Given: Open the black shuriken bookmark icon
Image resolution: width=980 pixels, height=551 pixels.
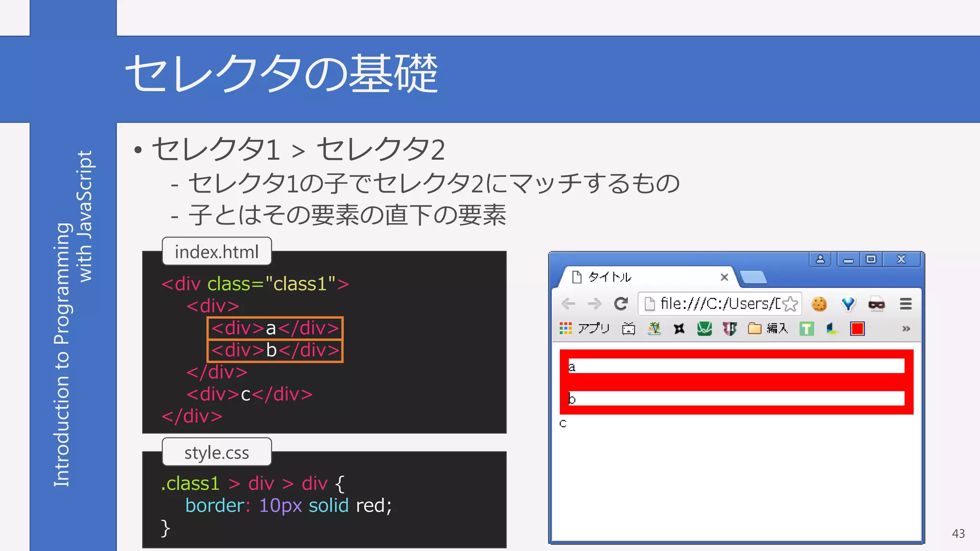Looking at the screenshot, I should [679, 329].
